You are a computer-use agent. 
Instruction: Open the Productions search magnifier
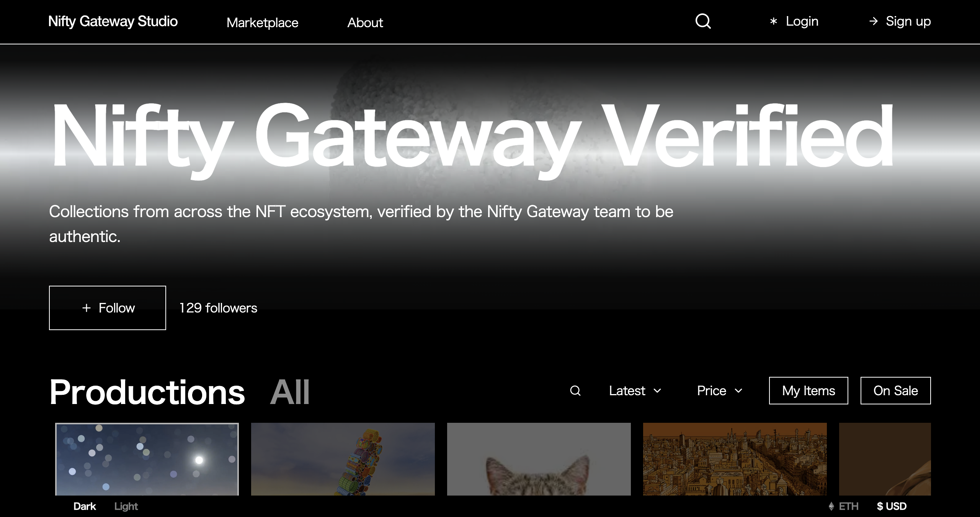tap(575, 391)
